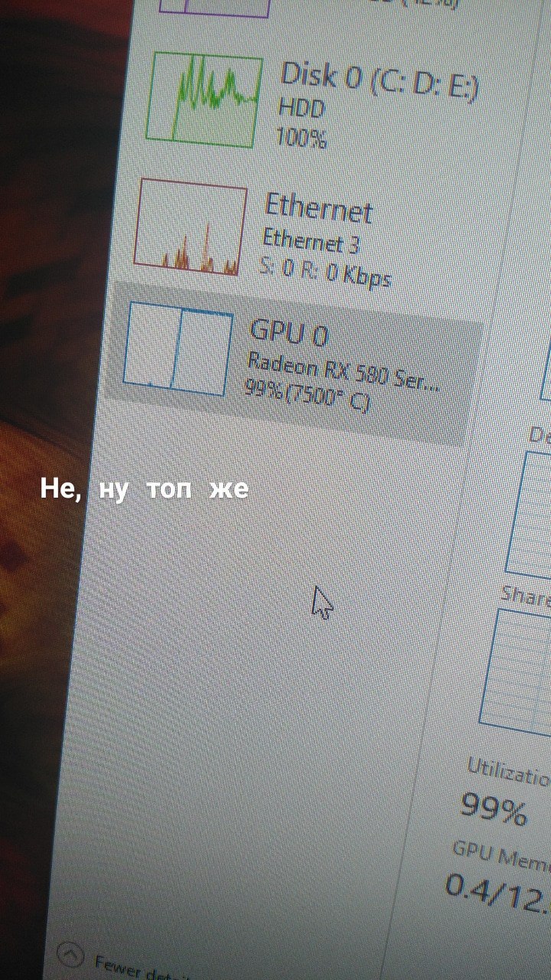Viewport: 551px width, 980px height.
Task: Click the Dedicated GPU memory graph
Action: pos(528,513)
